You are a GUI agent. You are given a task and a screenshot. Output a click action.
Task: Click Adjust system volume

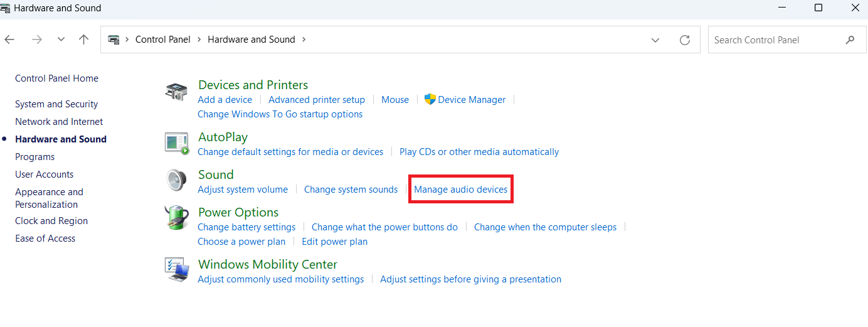[x=243, y=190]
